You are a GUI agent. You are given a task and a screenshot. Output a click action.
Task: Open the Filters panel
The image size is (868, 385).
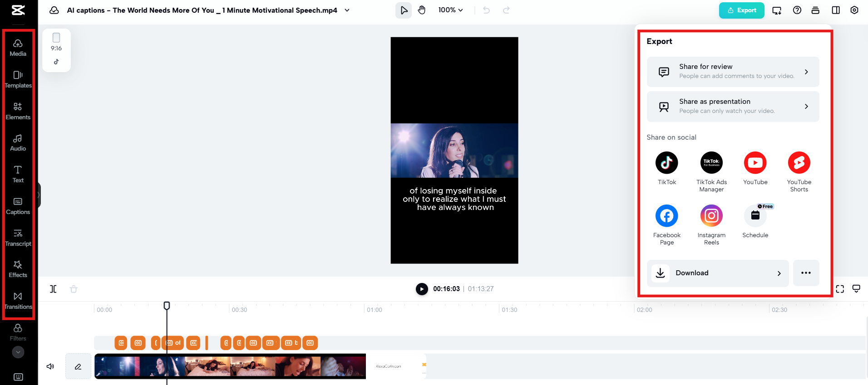click(18, 332)
